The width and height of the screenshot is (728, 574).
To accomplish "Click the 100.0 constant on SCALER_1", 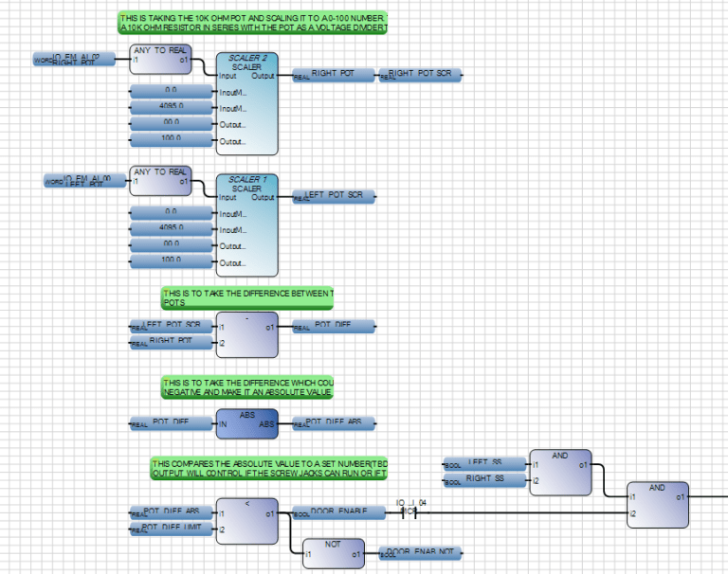I will coord(172,261).
